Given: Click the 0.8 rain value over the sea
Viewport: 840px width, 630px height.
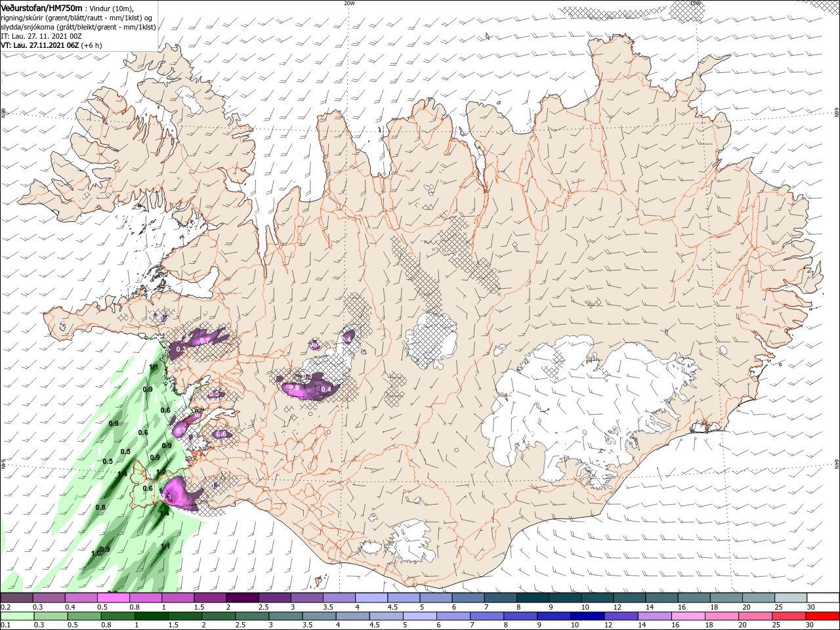Looking at the screenshot, I should coord(100,507).
